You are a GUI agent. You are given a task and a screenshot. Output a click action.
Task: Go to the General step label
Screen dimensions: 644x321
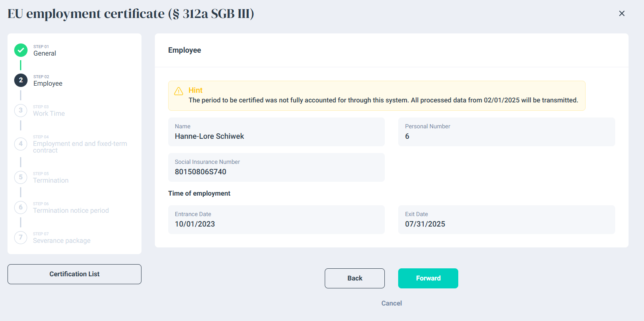pyautogui.click(x=45, y=53)
